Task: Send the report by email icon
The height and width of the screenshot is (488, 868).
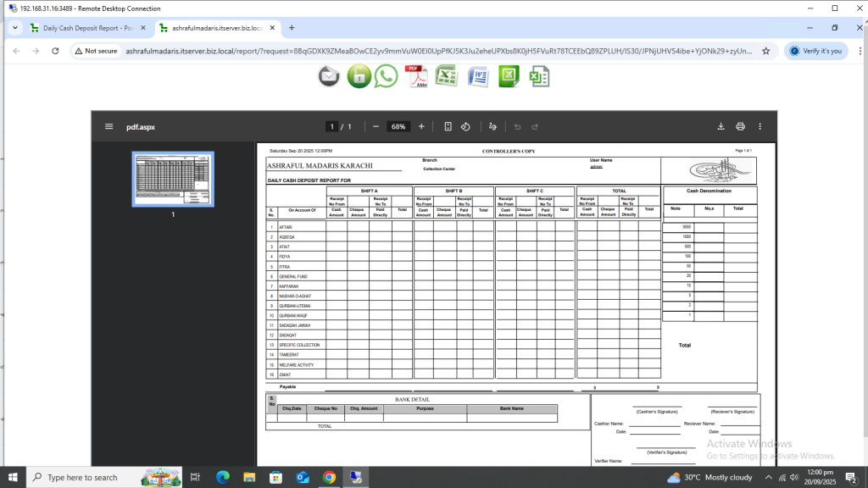Action: click(329, 76)
